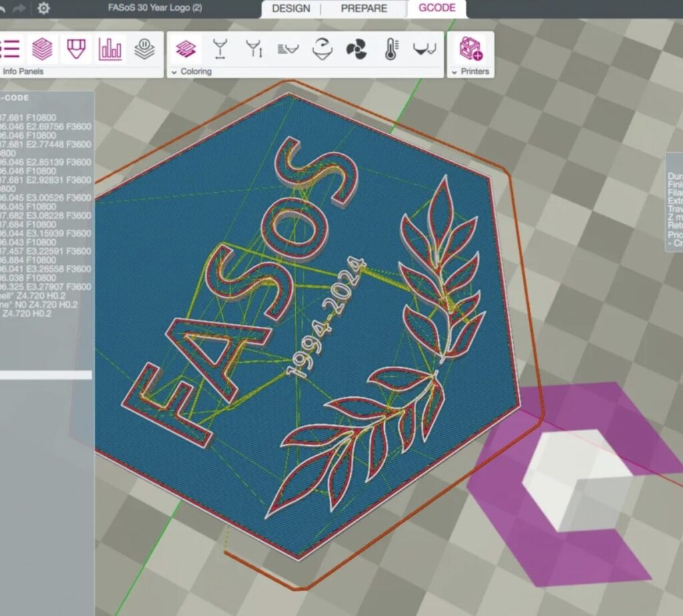Screen dimensions: 683x616
Task: Click the redo arrow in the title bar
Action: tap(19, 8)
